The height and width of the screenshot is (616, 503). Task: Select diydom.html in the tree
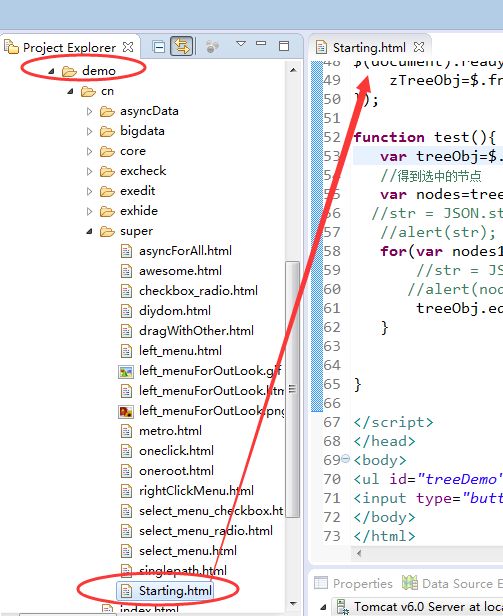(175, 311)
